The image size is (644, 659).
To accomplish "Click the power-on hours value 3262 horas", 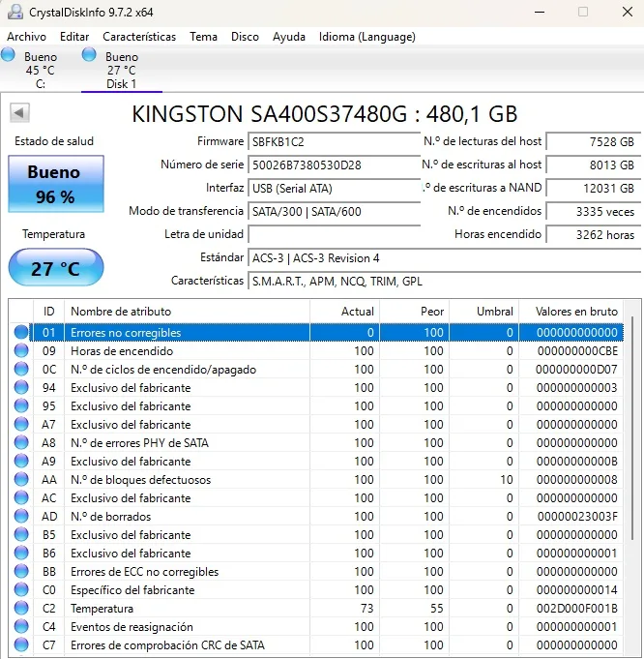I will coord(594,234).
